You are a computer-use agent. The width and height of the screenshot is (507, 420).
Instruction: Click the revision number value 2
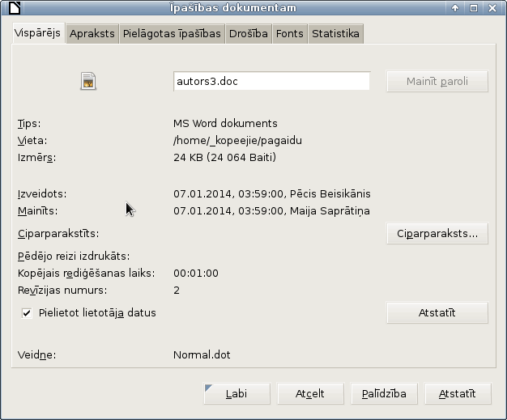177,291
